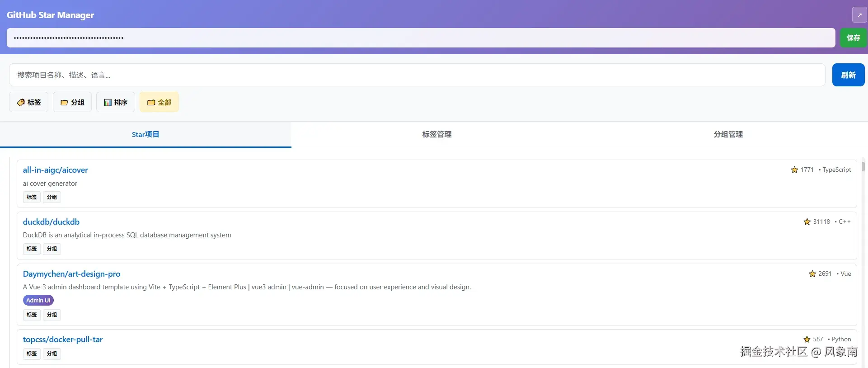Viewport: 868px width, 368px height.
Task: Click the DuckDB analytical database description text
Action: pyautogui.click(x=127, y=235)
